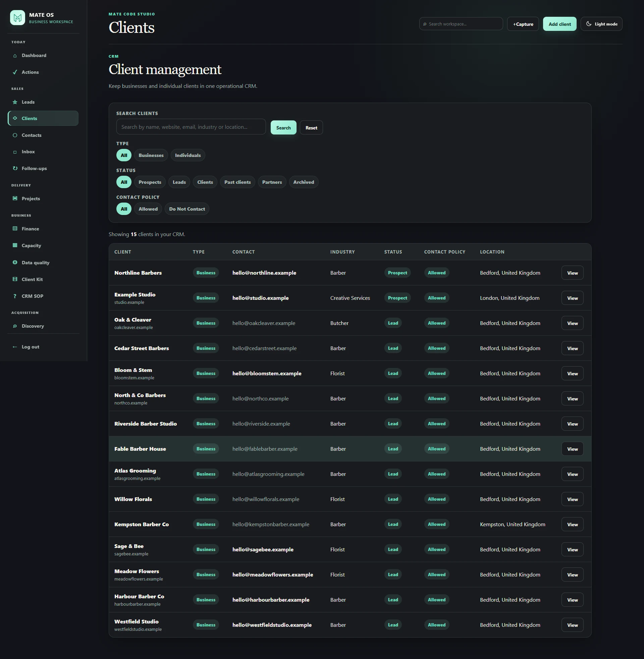The image size is (644, 659).
Task: View the Fable Barber House client
Action: [572, 449]
